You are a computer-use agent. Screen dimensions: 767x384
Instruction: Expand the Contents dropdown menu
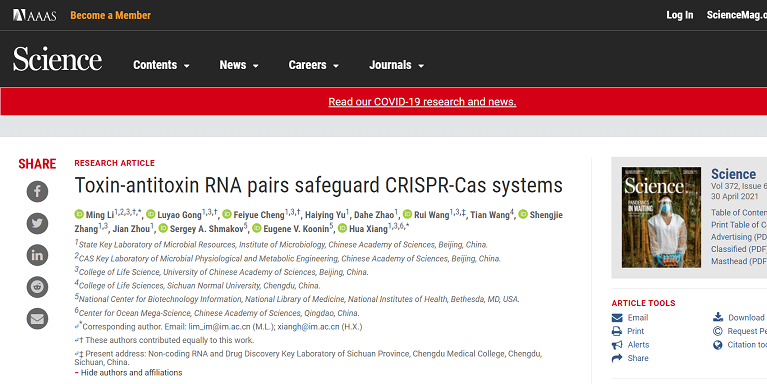(161, 65)
